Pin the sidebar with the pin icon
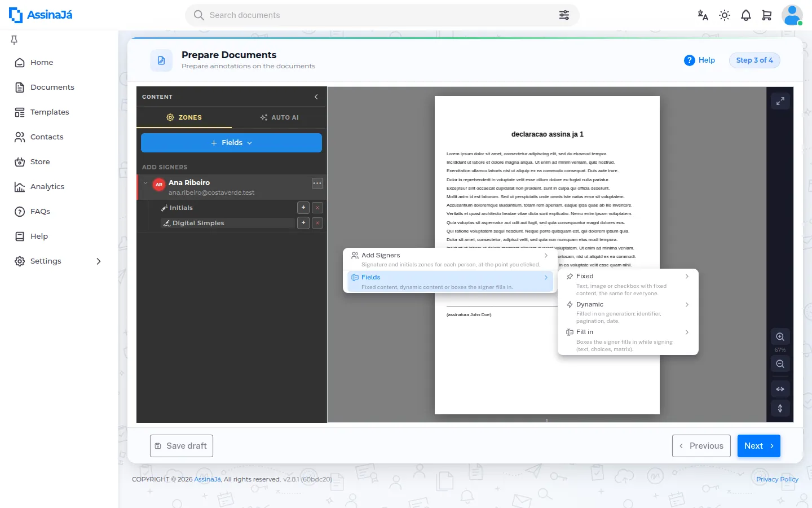The height and width of the screenshot is (508, 812). point(14,40)
